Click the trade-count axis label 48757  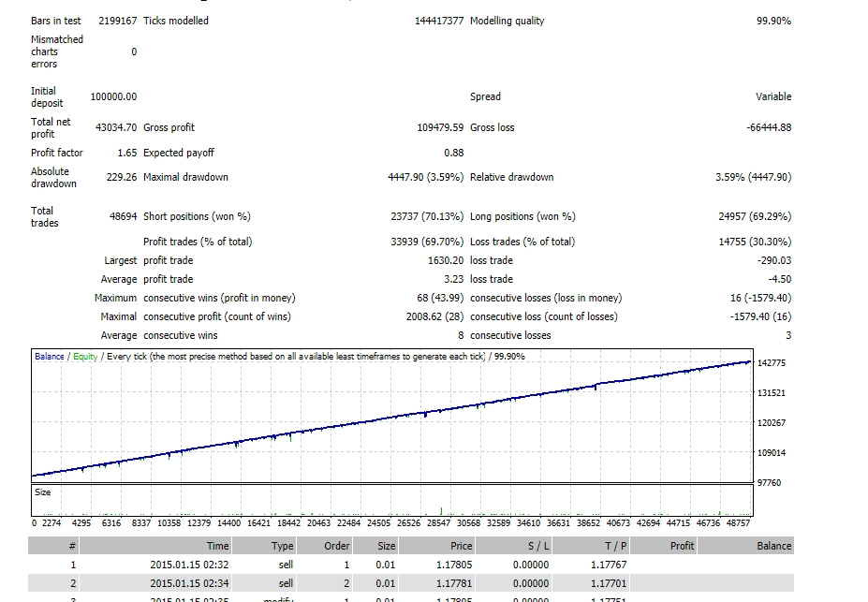point(738,523)
